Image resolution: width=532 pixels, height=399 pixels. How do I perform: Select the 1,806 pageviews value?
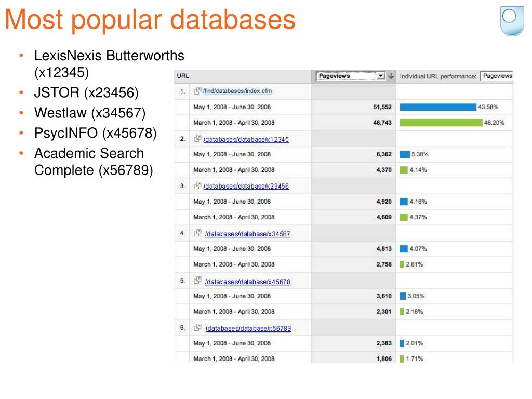tap(384, 358)
